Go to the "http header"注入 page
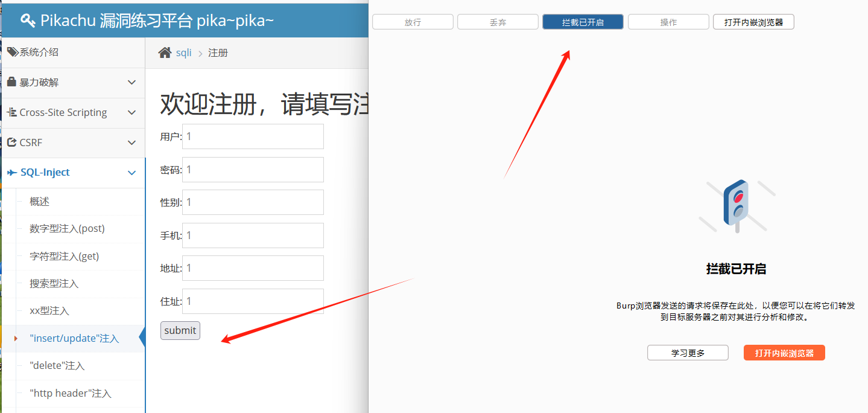The width and height of the screenshot is (868, 413). [71, 393]
